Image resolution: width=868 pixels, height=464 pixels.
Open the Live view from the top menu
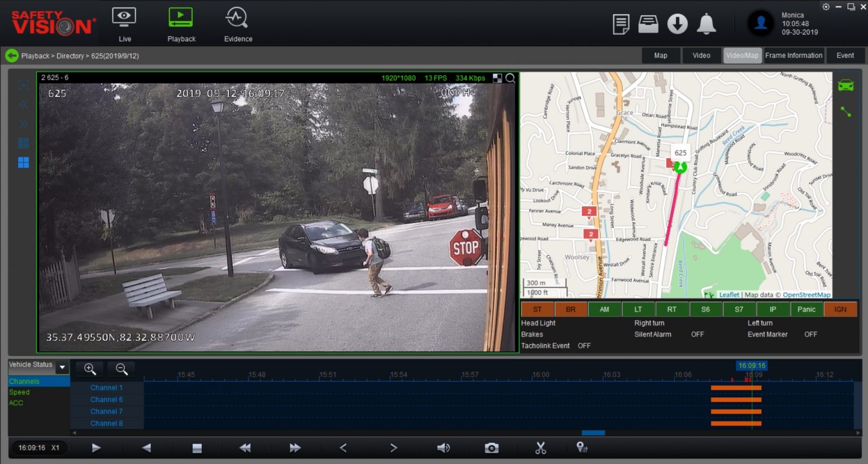[x=124, y=24]
